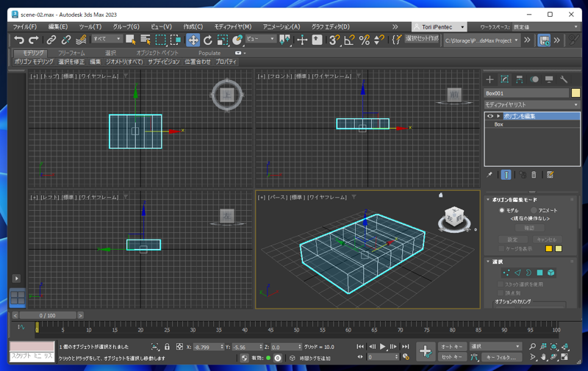Click the Remove Modifier trash icon
This screenshot has width=588, height=371.
tap(534, 175)
